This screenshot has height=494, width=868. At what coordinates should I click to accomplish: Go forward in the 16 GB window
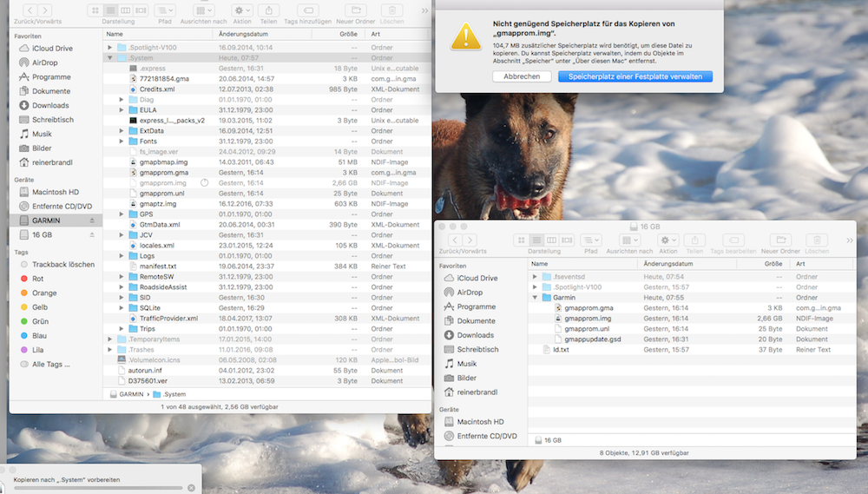[x=470, y=240]
